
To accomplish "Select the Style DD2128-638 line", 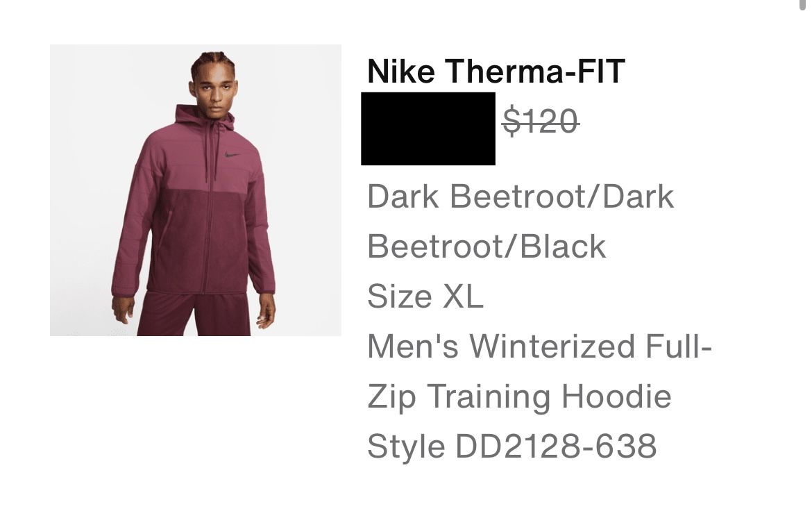I will pyautogui.click(x=512, y=447).
